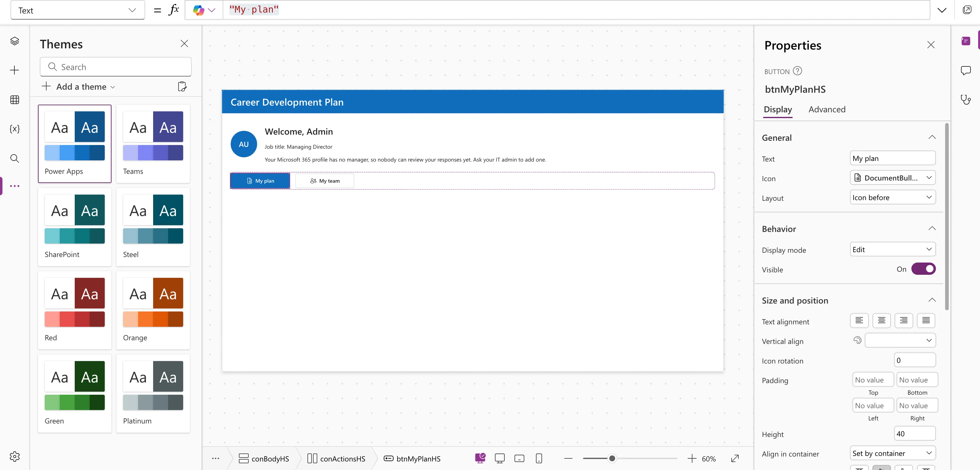980x470 pixels.
Task: Open the Display mode Edit dropdown
Action: coord(892,249)
